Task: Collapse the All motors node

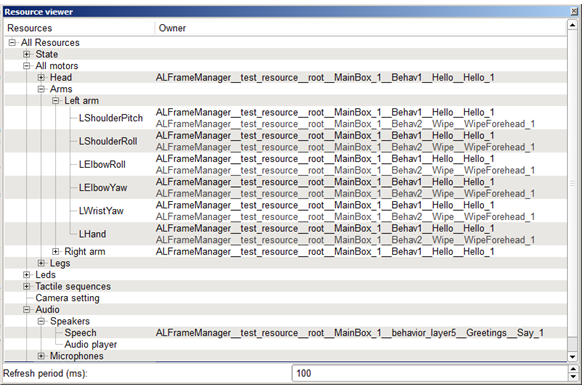Action: (x=27, y=66)
